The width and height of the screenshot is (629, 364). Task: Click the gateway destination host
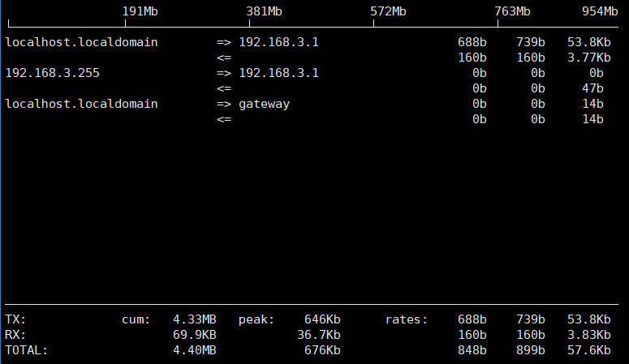pos(264,105)
